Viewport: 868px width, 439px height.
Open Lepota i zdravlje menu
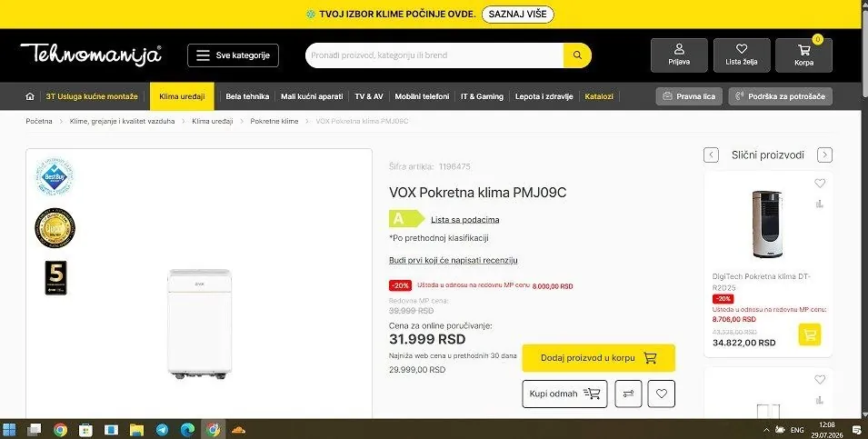pyautogui.click(x=544, y=96)
